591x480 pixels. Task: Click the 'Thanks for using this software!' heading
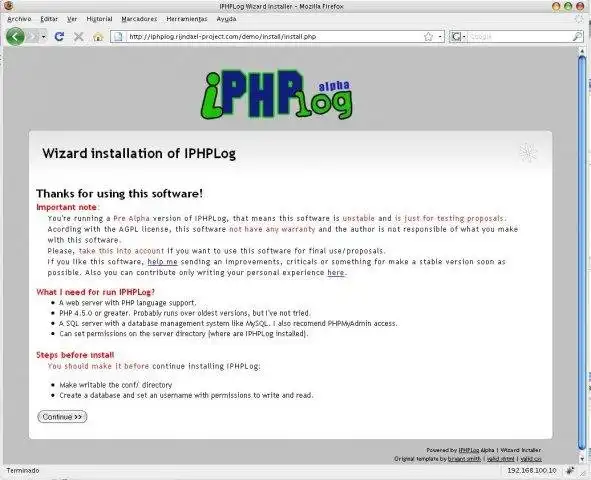(x=119, y=194)
